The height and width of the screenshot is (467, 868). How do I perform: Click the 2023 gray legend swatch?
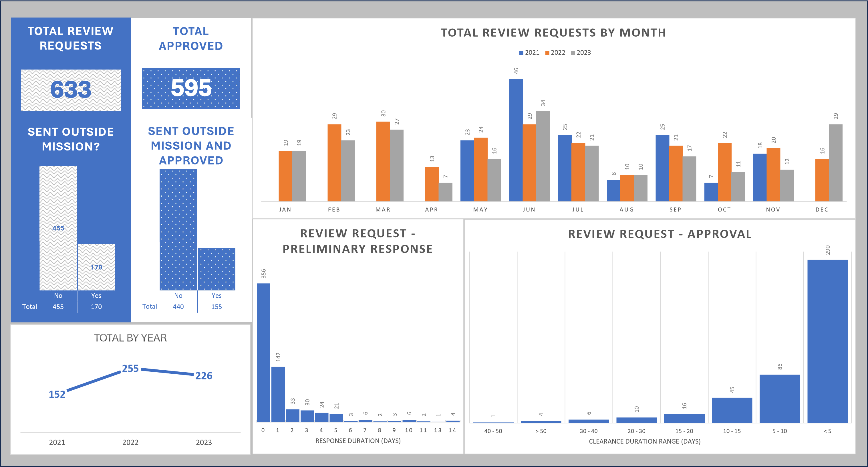[573, 53]
